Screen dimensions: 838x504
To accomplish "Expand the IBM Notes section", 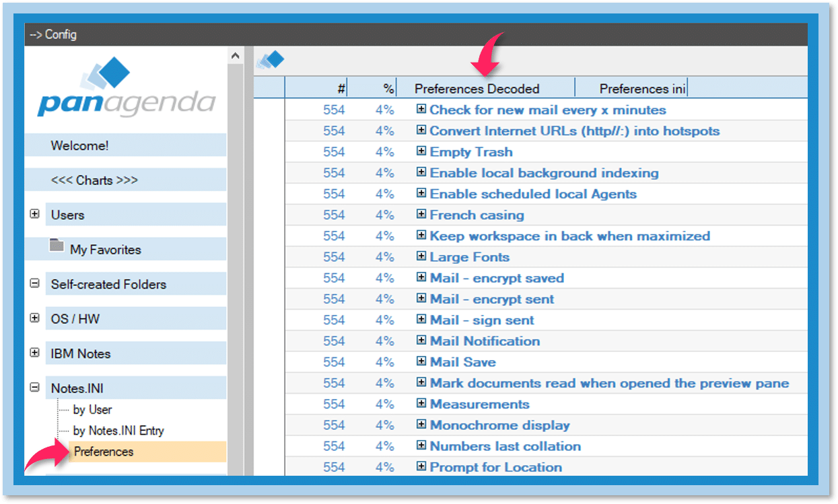I will (35, 353).
